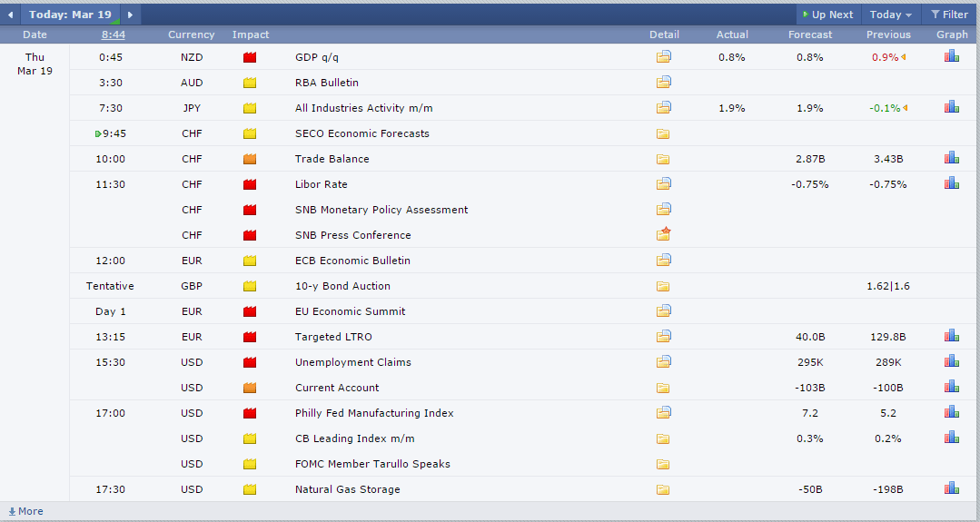980x522 pixels.
Task: Click orange impact icon for Current Account
Action: click(x=250, y=388)
